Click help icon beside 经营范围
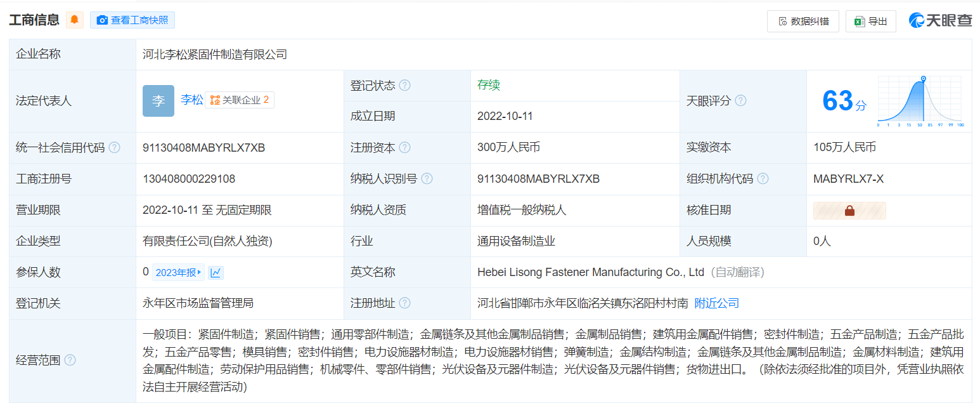The image size is (980, 415). pyautogui.click(x=70, y=360)
